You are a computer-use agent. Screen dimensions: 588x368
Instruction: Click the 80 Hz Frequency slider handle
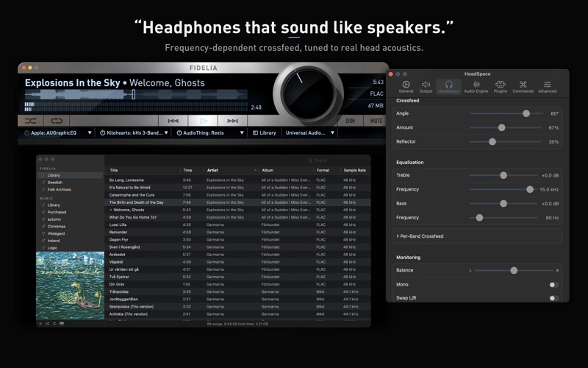tap(479, 218)
